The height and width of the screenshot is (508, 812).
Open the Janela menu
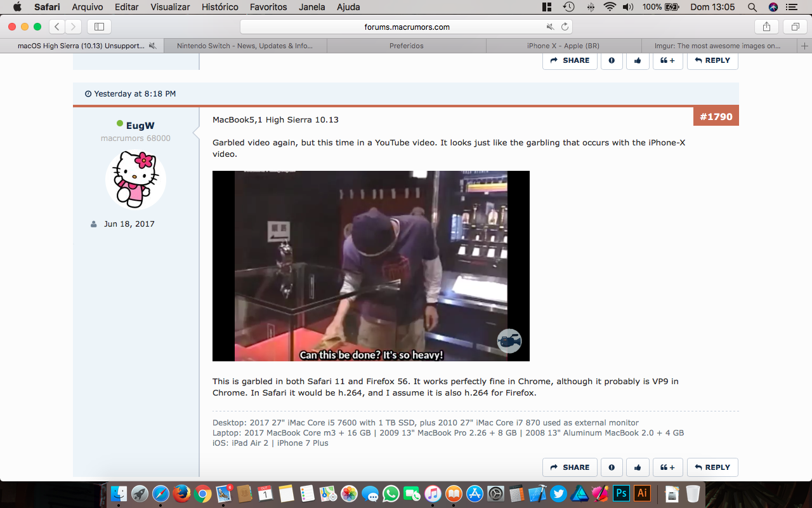(311, 7)
